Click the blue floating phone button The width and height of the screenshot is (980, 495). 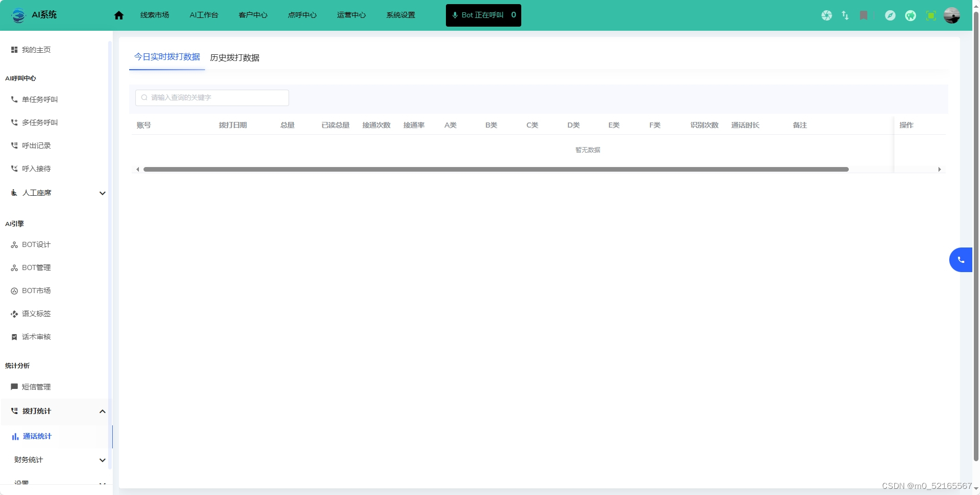click(x=961, y=260)
